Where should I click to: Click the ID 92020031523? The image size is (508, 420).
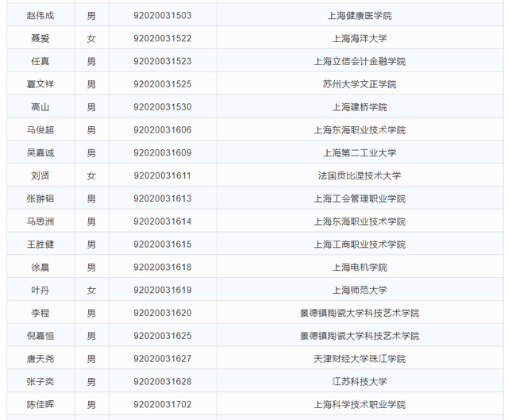click(163, 61)
